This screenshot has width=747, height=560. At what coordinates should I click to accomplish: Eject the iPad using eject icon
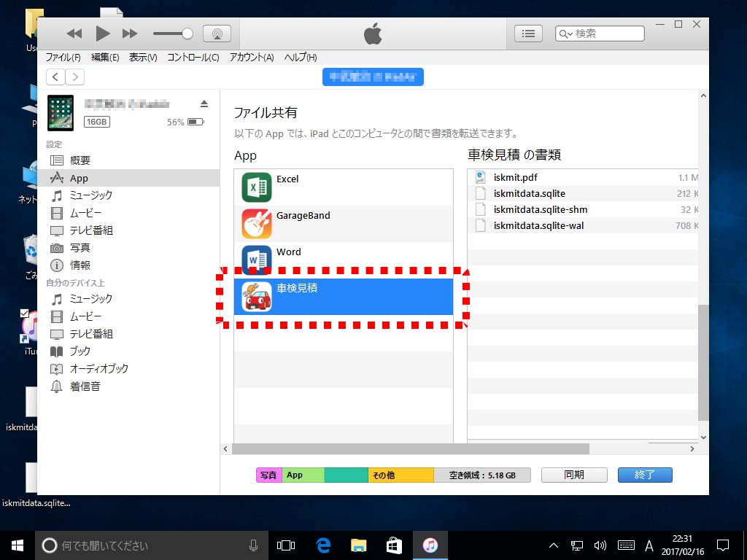pos(204,104)
